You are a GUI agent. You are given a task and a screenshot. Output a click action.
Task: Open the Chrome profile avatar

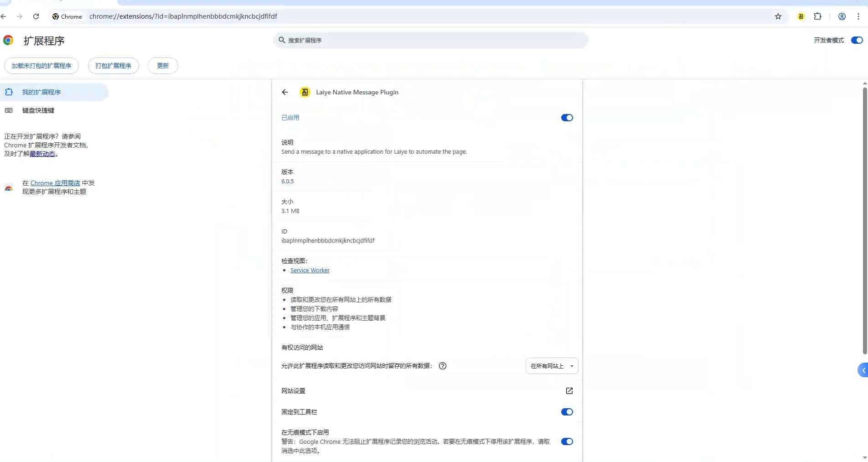pyautogui.click(x=842, y=16)
